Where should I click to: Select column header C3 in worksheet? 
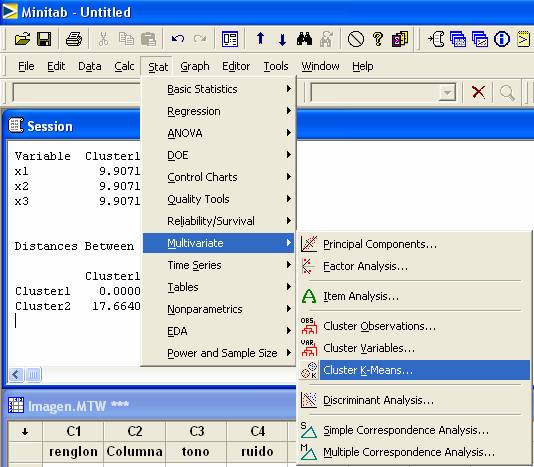(x=196, y=432)
